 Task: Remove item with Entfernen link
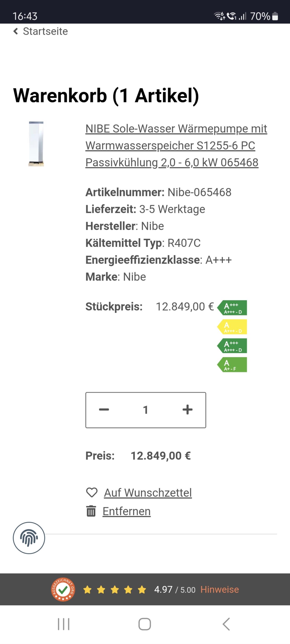tap(127, 511)
